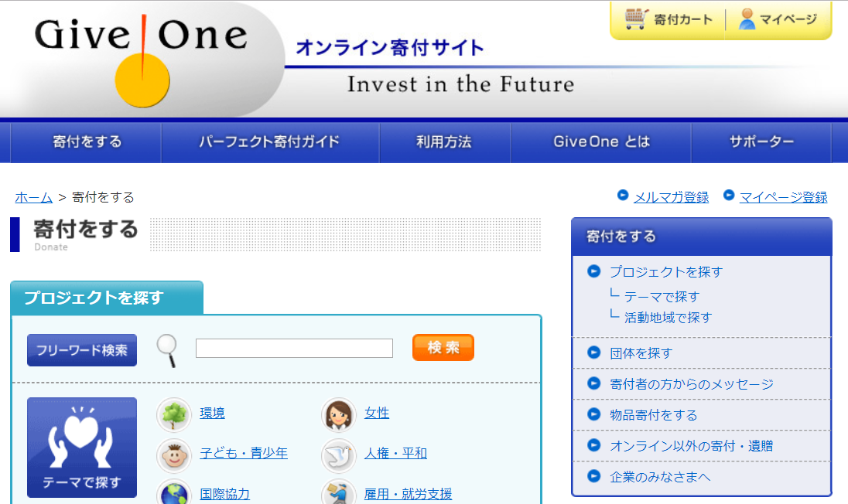The width and height of the screenshot is (848, 504).
Task: Click the magnifying glass search icon
Action: pos(167,350)
